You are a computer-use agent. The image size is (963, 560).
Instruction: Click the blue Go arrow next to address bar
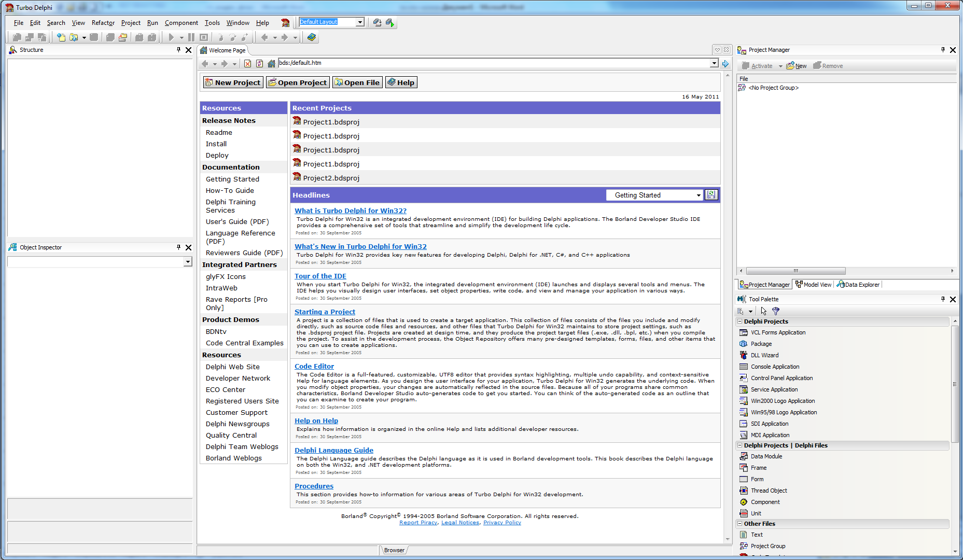tap(725, 63)
